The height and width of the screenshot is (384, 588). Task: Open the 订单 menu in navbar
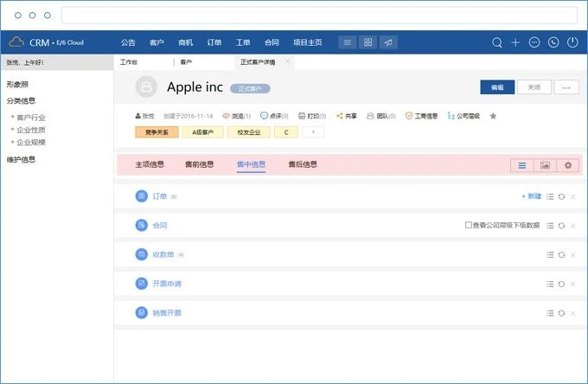tap(214, 42)
